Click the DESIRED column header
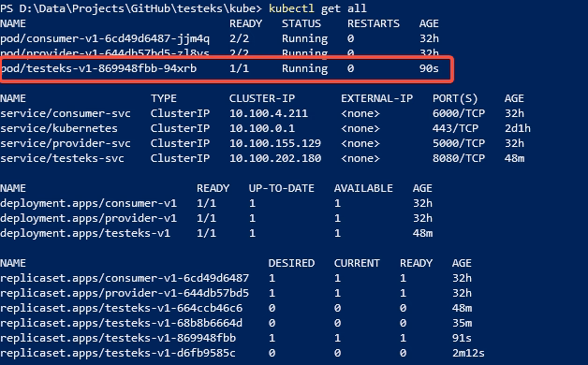 [291, 263]
